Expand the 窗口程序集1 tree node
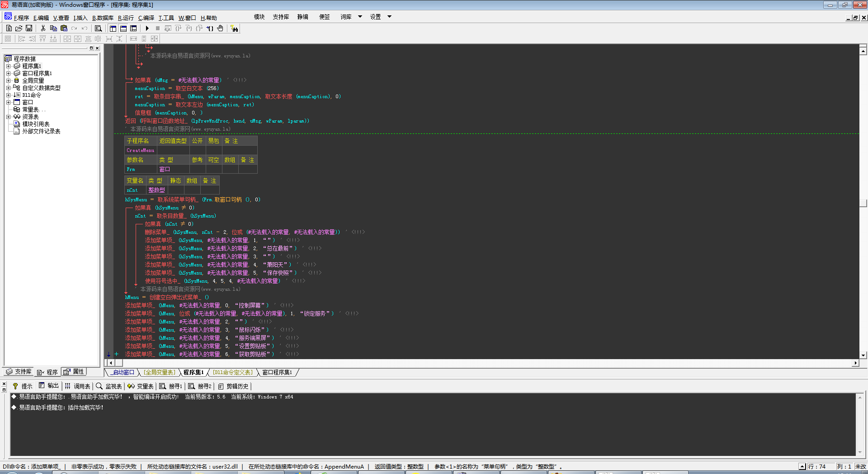The width and height of the screenshot is (868, 474). click(8, 73)
